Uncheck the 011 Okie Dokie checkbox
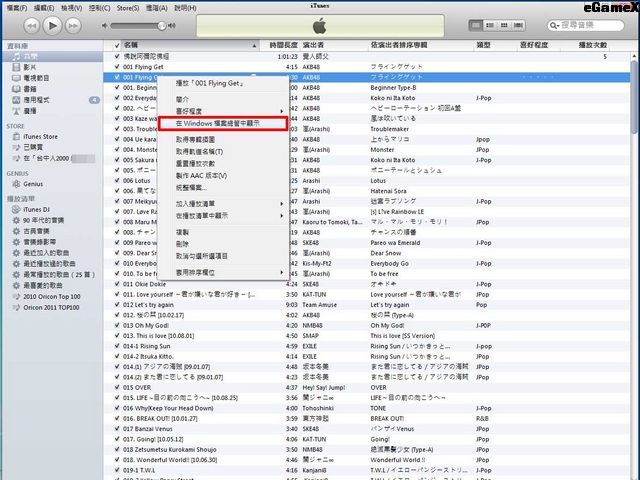Viewport: 640px width, 480px height. [117, 284]
